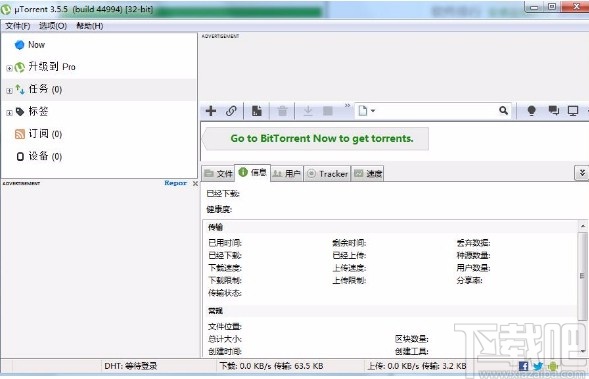This screenshot has width=589, height=379.
Task: Click the Report ad link
Action: (x=175, y=183)
